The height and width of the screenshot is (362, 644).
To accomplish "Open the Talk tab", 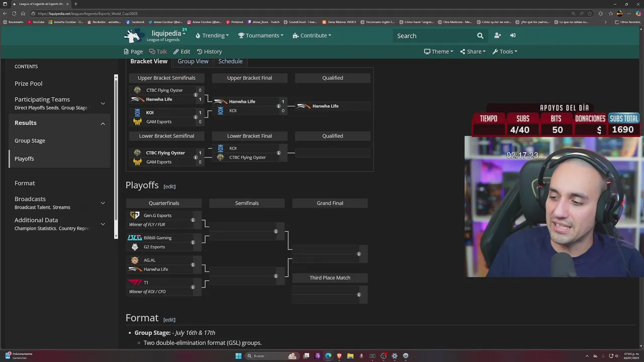I will click(x=158, y=51).
